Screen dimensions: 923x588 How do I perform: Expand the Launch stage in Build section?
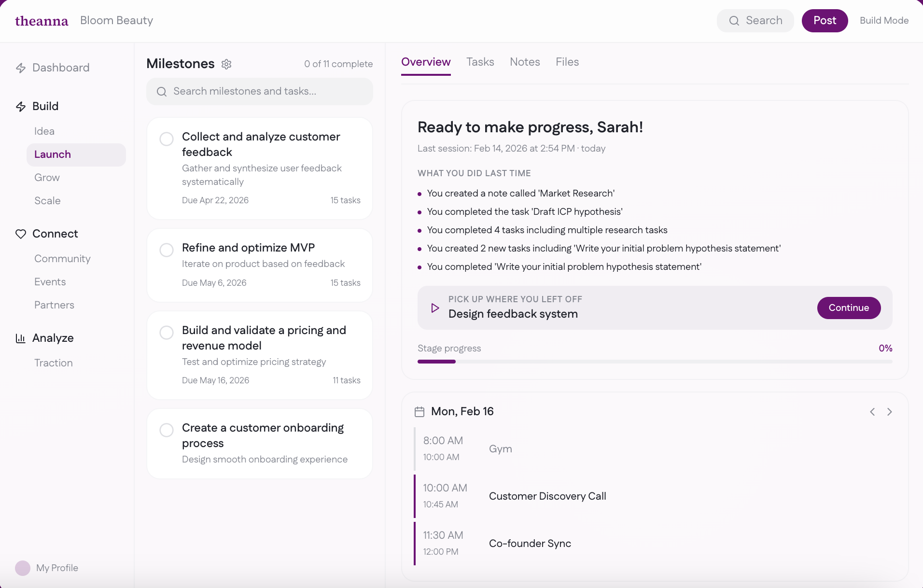click(x=53, y=154)
